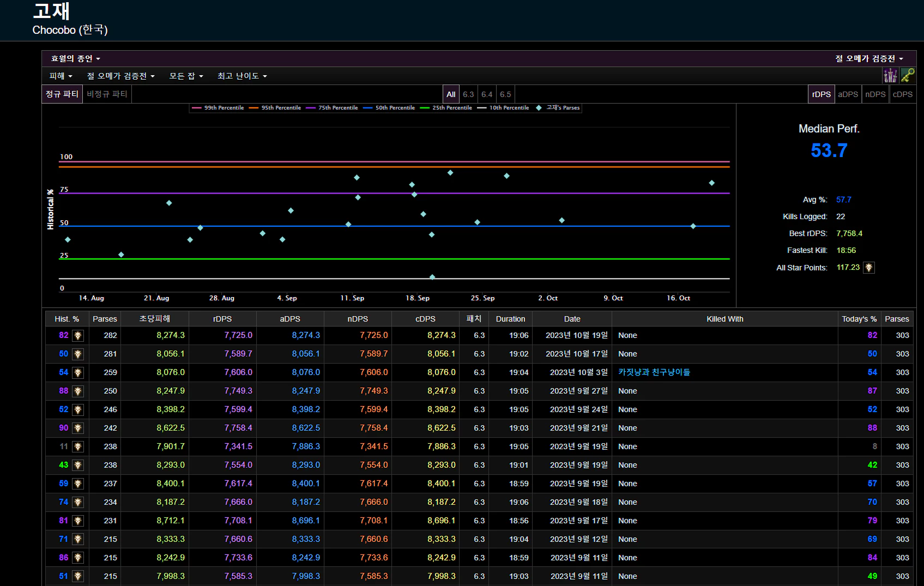Screen dimensions: 924x586
Task: Open the 카짓냥과 친구냥이들 guild link
Action: pos(654,372)
